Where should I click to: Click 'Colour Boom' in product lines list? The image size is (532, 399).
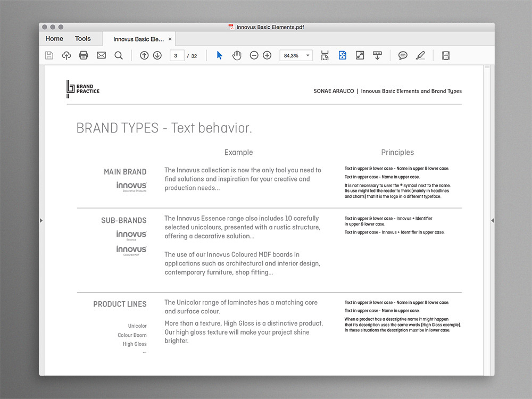point(132,335)
